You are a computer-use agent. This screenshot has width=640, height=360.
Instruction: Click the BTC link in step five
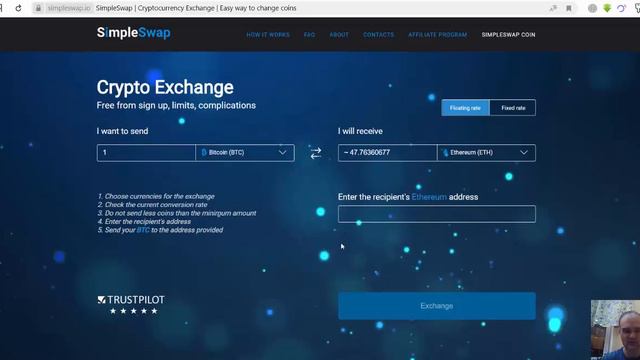tap(143, 230)
